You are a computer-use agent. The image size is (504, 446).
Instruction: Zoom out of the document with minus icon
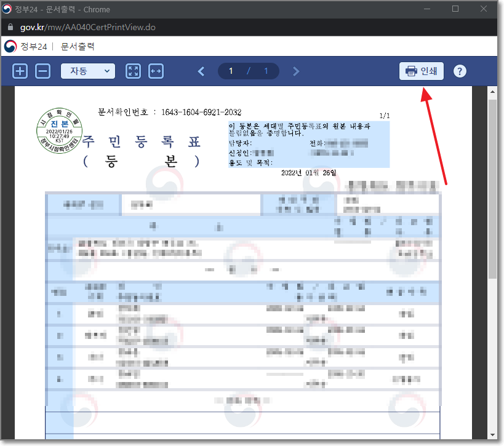[41, 71]
